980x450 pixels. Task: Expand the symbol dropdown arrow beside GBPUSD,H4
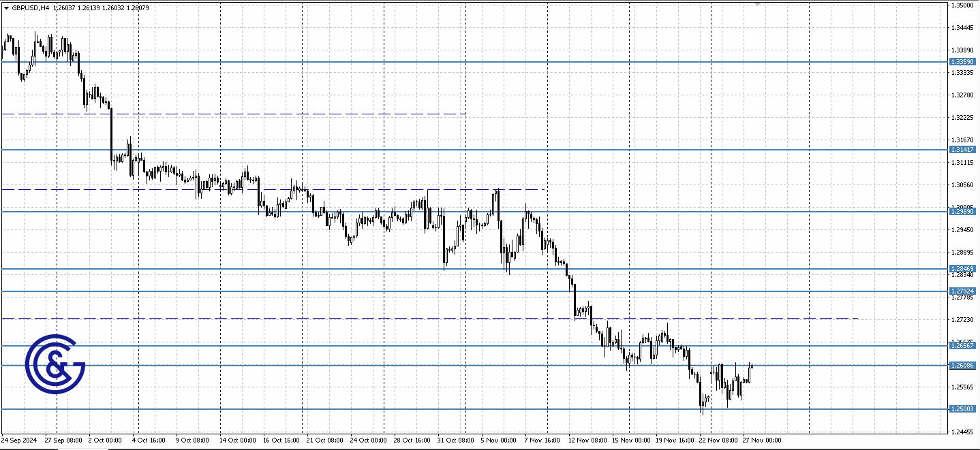coord(6,7)
